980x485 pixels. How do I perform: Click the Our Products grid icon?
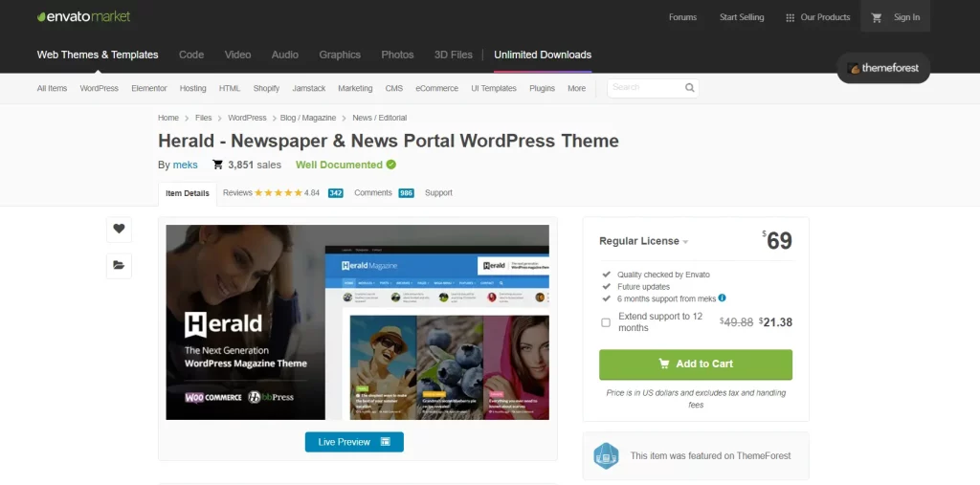point(790,18)
